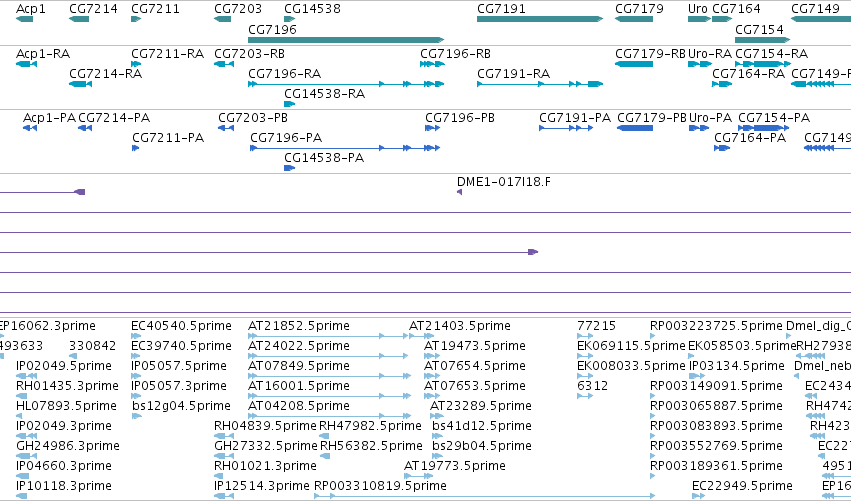Click the AT04208.5prime EST label

[299, 406]
